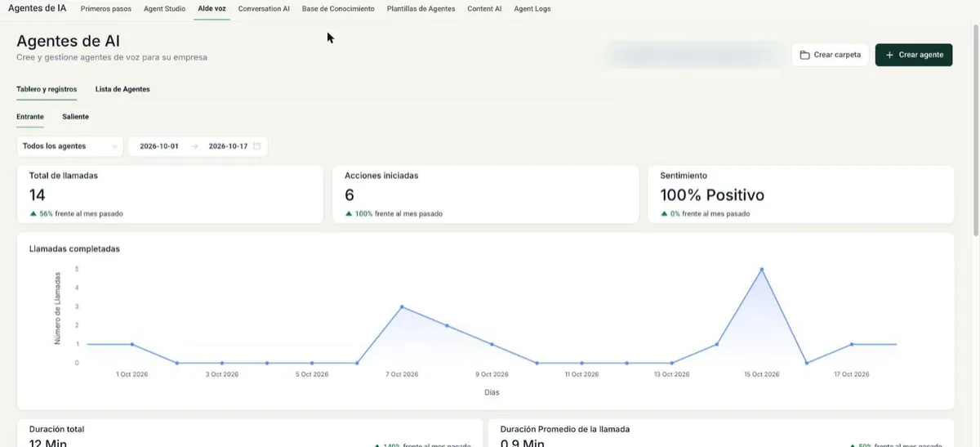Click plus icon in Crear agente
Viewport: 980px width, 447px height.
[x=890, y=55]
